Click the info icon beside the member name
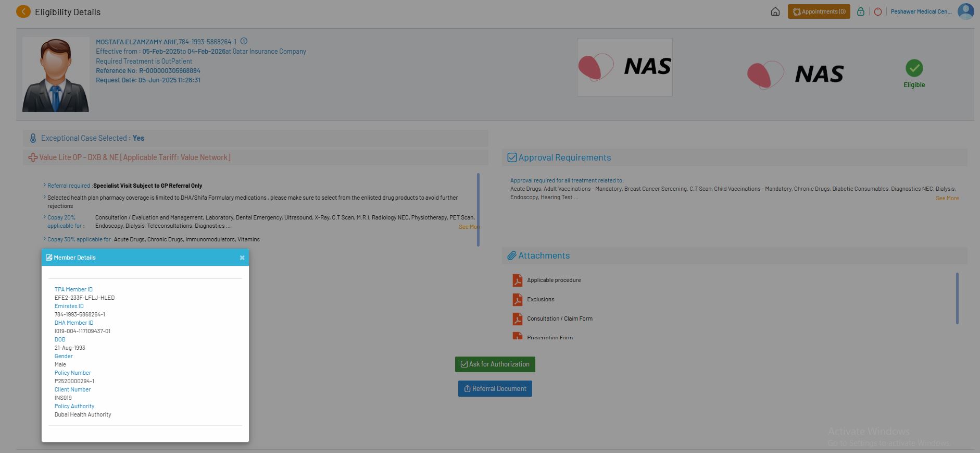The height and width of the screenshot is (453, 980). [244, 41]
